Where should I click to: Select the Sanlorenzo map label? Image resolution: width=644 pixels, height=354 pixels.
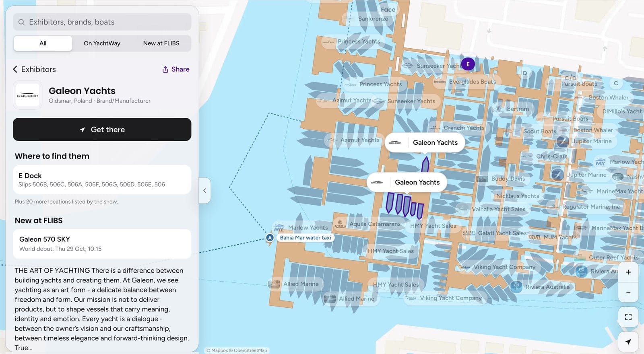pyautogui.click(x=367, y=19)
